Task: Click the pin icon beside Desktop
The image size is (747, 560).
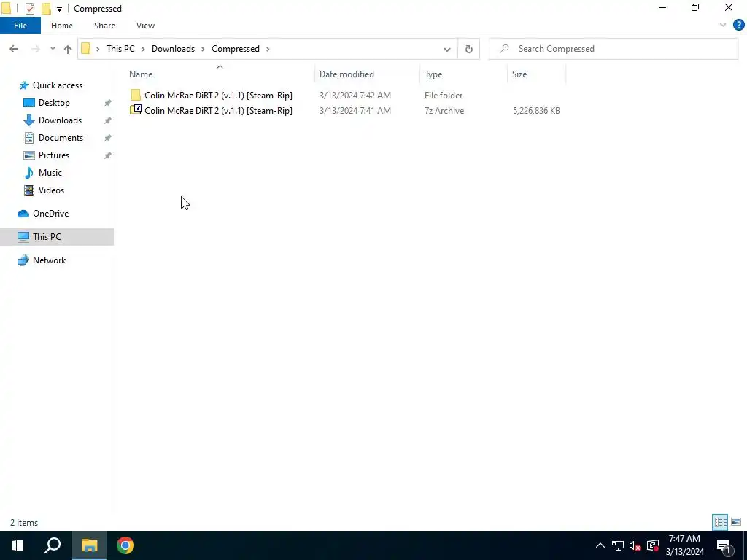Action: pyautogui.click(x=108, y=103)
